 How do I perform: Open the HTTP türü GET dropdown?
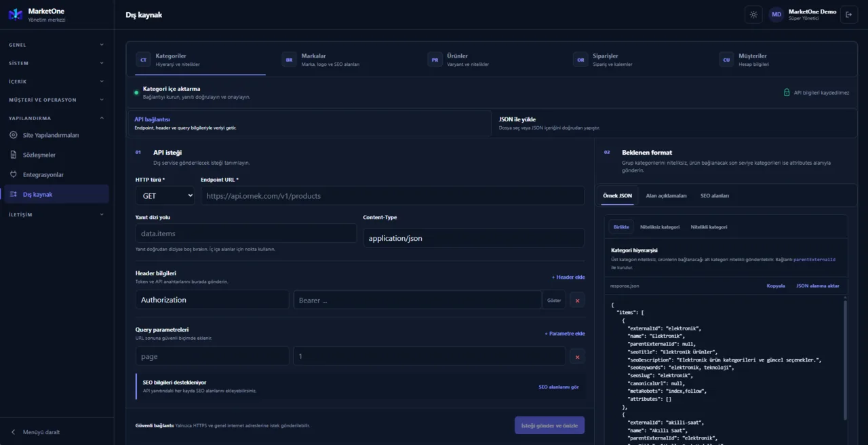[165, 196]
